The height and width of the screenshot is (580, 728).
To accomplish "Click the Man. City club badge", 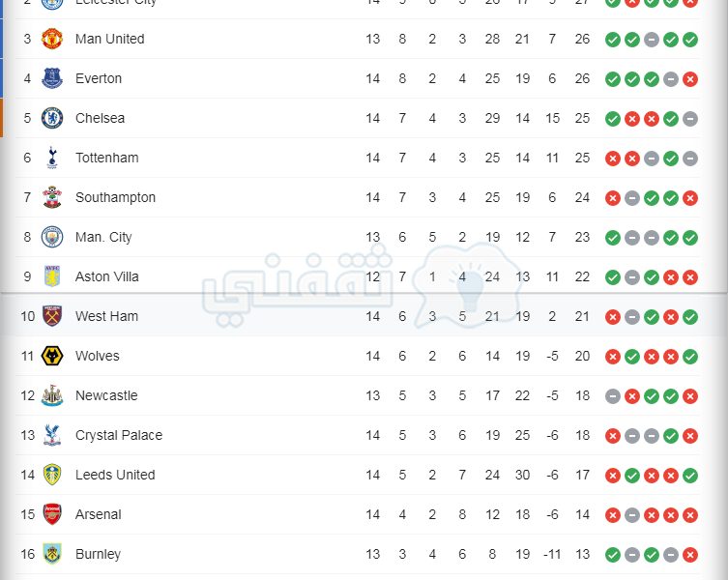I will pyautogui.click(x=52, y=237).
